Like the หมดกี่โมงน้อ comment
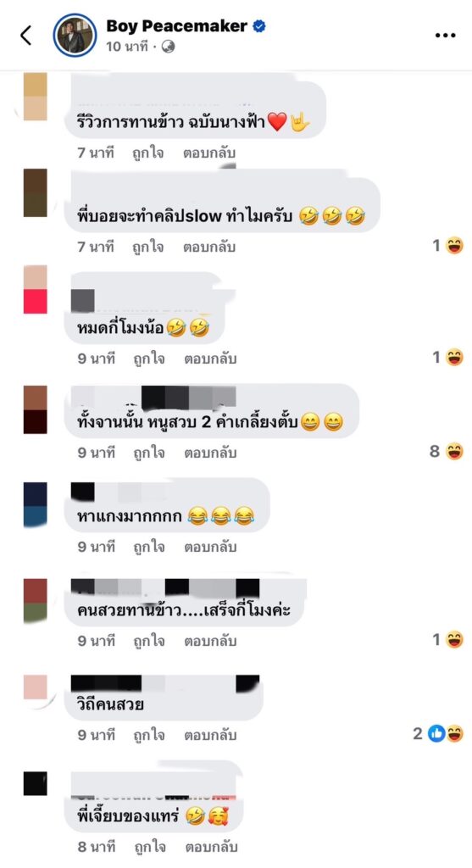 [147, 359]
